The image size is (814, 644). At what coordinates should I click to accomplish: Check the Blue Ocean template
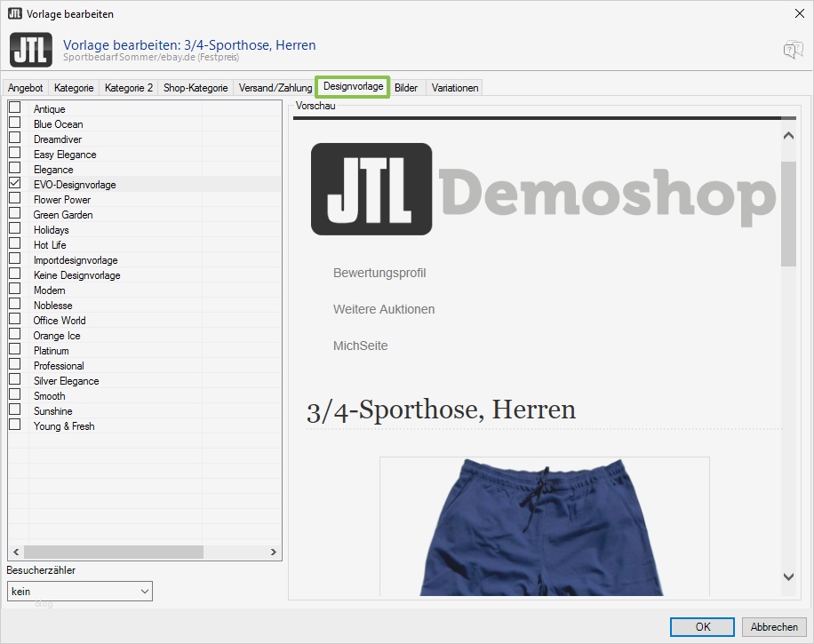pos(13,123)
